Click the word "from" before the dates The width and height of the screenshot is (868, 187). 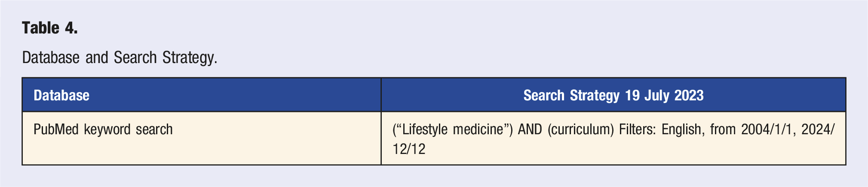point(723,130)
